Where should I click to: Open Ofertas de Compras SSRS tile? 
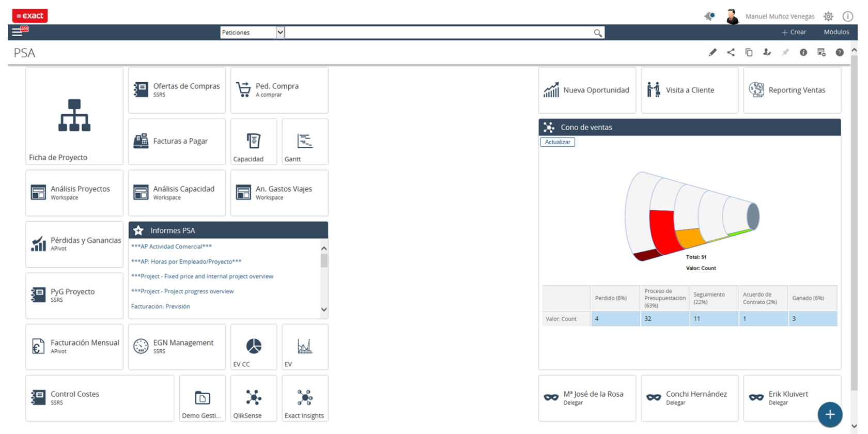click(177, 90)
